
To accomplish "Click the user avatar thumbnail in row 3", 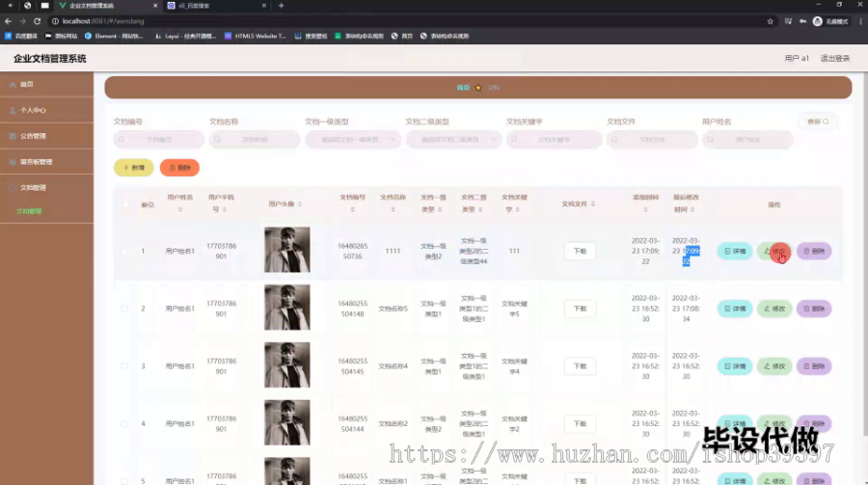I will coord(286,364).
